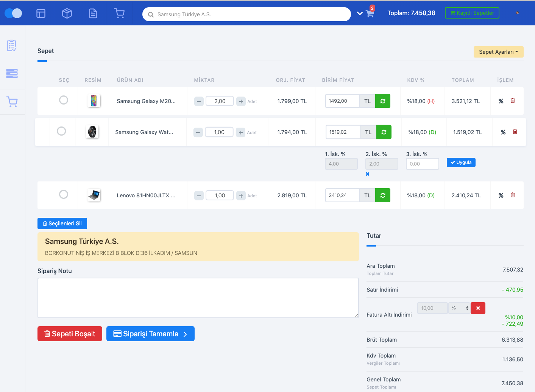Click the Tutar tab heading
Image resolution: width=535 pixels, height=392 pixels.
[374, 236]
